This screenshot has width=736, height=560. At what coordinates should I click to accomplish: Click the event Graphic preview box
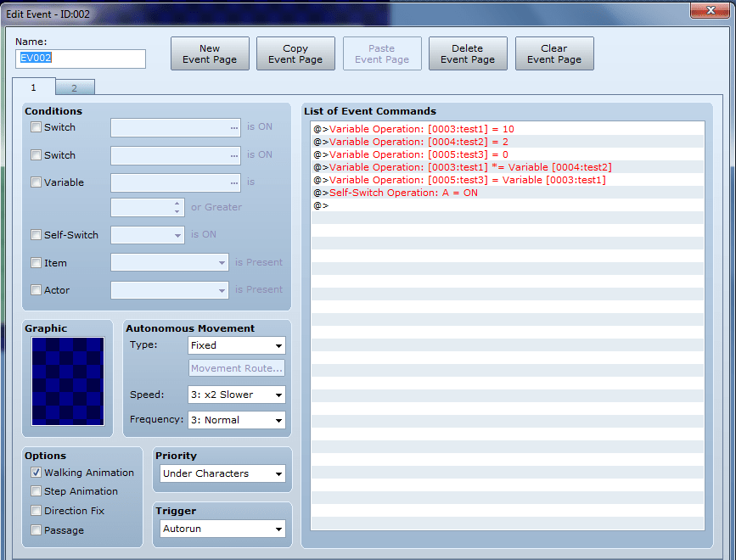pos(68,381)
